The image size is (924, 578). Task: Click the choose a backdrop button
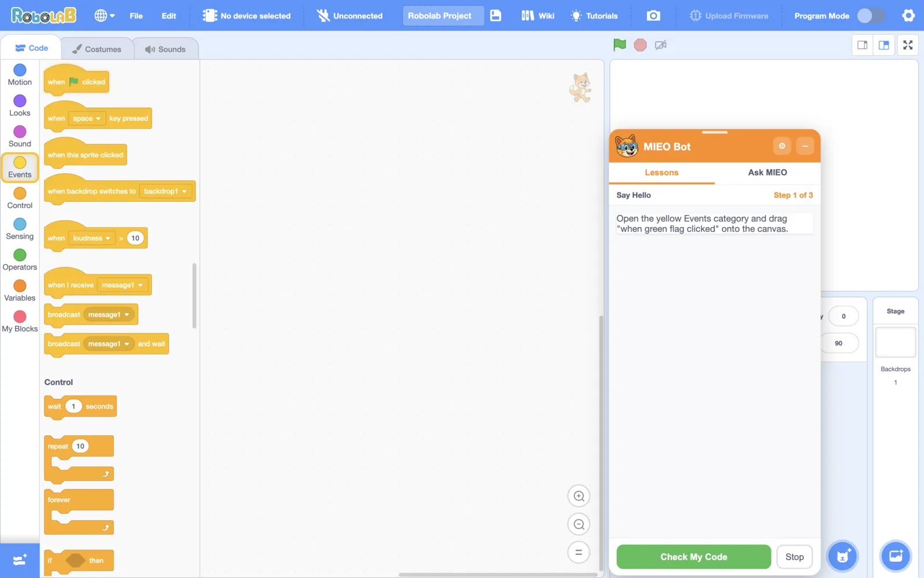click(x=896, y=556)
